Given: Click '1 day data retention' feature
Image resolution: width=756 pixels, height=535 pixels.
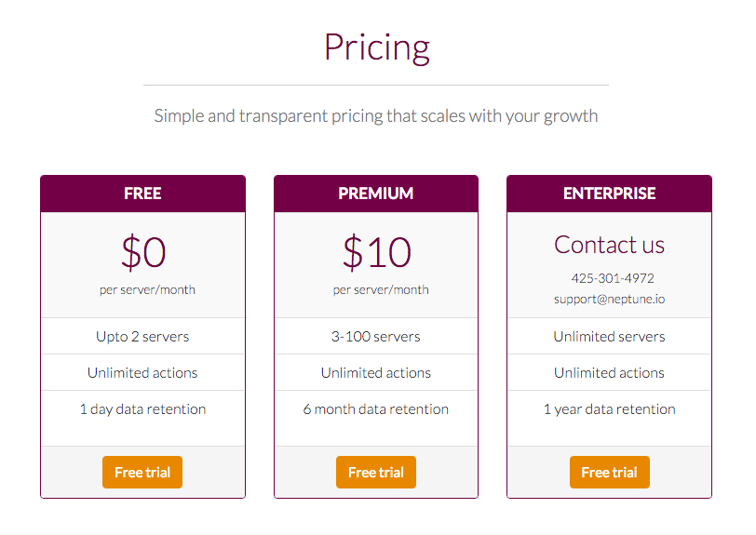Looking at the screenshot, I should click(142, 408).
